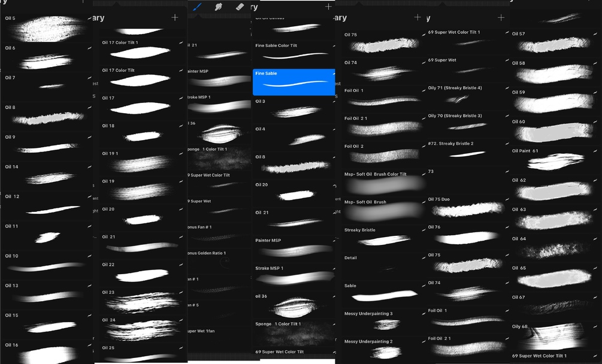Select the Oil 76 brush
The image size is (602, 364).
[468, 236]
